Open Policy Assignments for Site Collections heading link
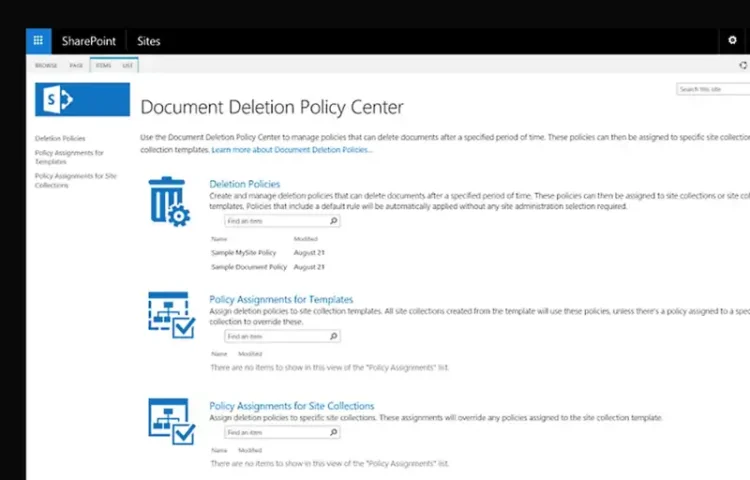750x480 pixels. (292, 405)
